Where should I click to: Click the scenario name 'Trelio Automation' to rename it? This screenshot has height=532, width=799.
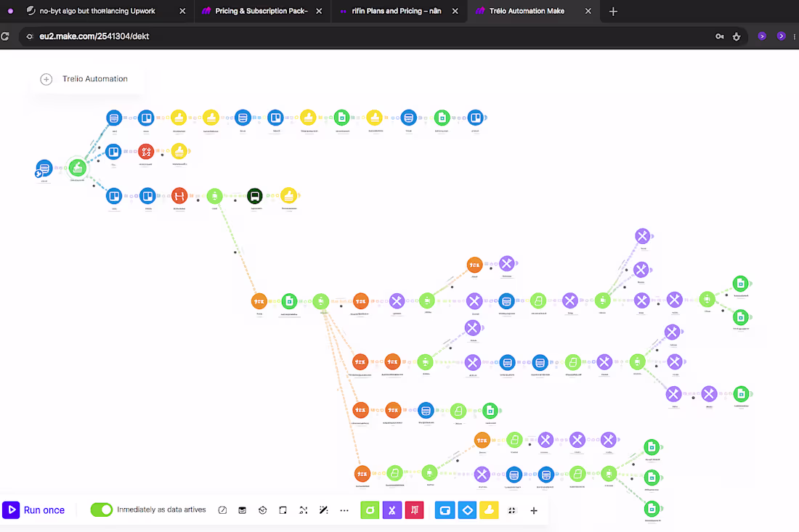95,78
